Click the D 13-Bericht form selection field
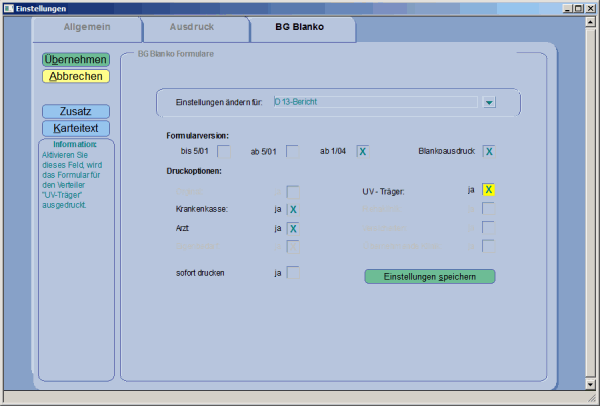600x406 pixels. (x=375, y=102)
